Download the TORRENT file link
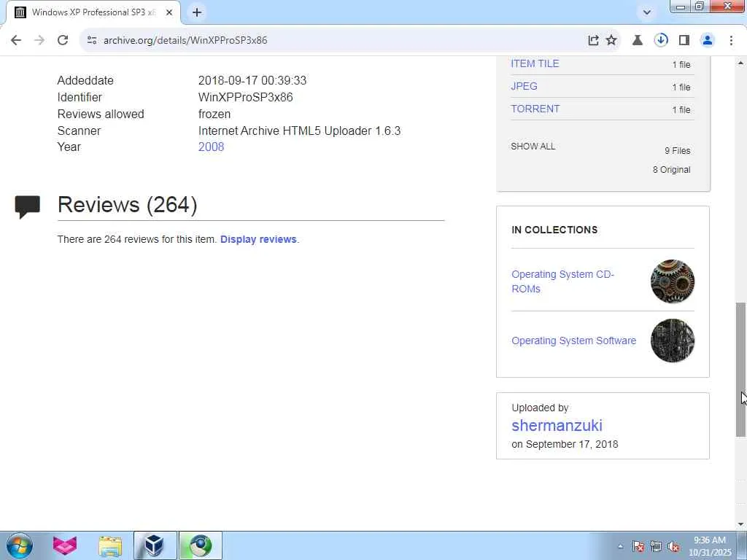Screen dimensions: 747x560 pyautogui.click(x=535, y=109)
